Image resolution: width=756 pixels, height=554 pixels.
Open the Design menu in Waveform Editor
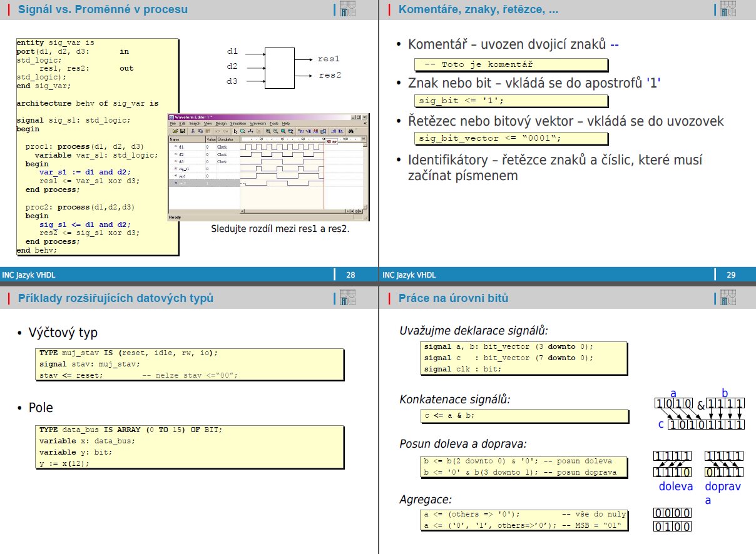pyautogui.click(x=221, y=124)
